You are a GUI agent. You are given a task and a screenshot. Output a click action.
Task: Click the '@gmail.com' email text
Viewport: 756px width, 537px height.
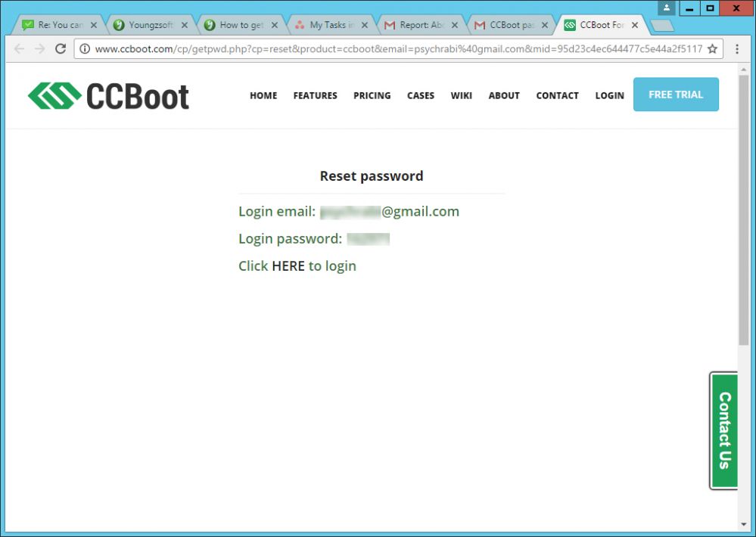[421, 212]
